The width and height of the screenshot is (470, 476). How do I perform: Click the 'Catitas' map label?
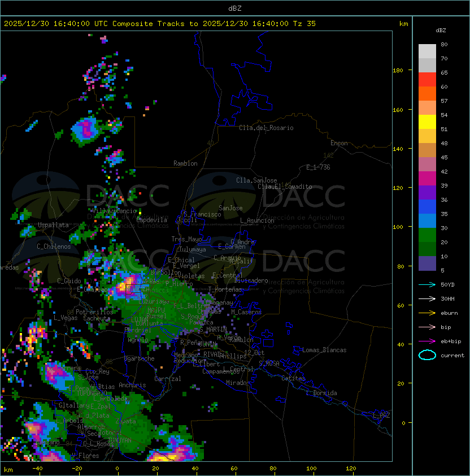point(293,378)
